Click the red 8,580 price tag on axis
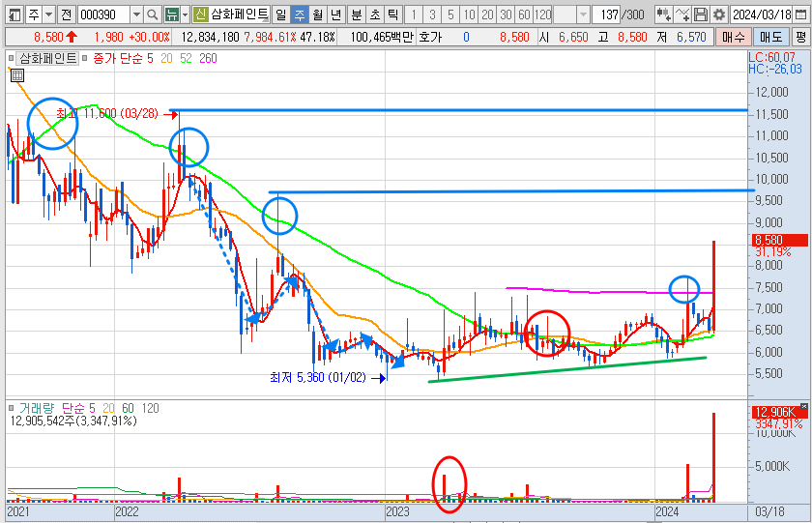Viewport: 812px width, 523px height. click(779, 240)
